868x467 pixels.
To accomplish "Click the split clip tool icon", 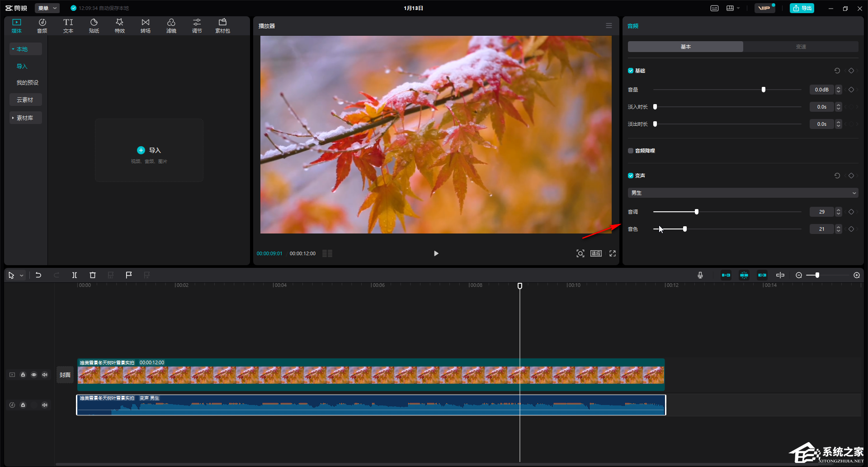I will point(75,275).
